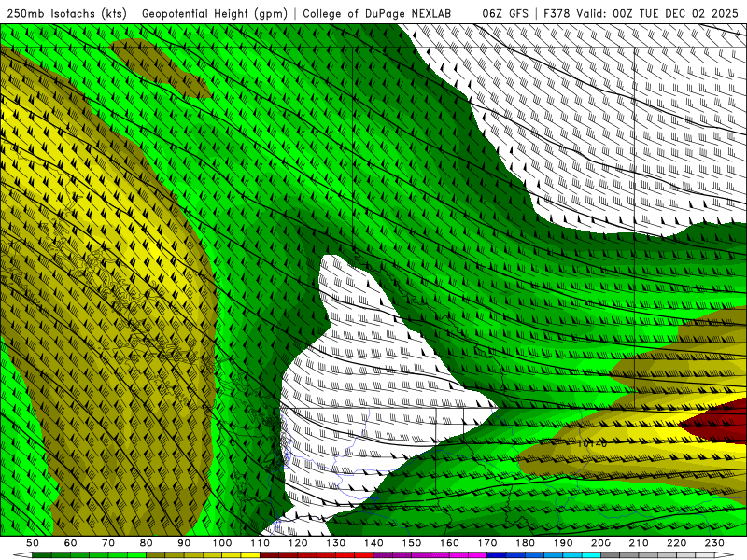Click the '180' label on the color scale
Screen dimensions: 747x560
pos(525,543)
